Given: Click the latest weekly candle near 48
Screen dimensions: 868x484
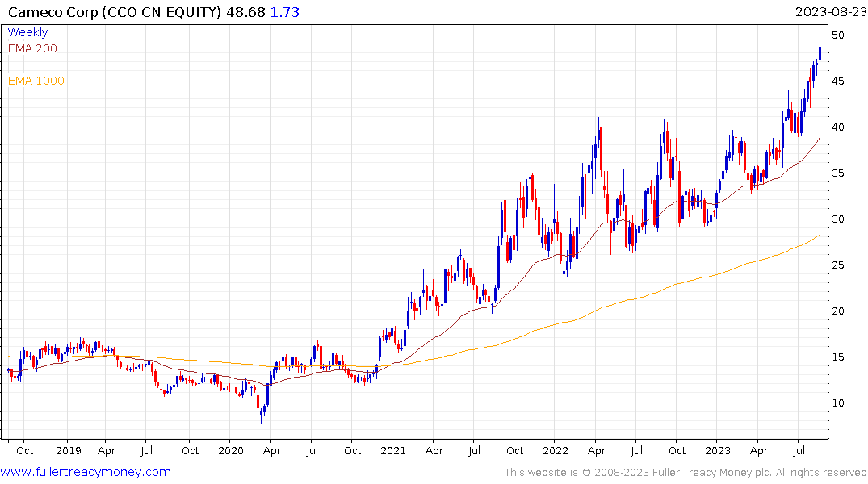Looking at the screenshot, I should click(x=820, y=52).
